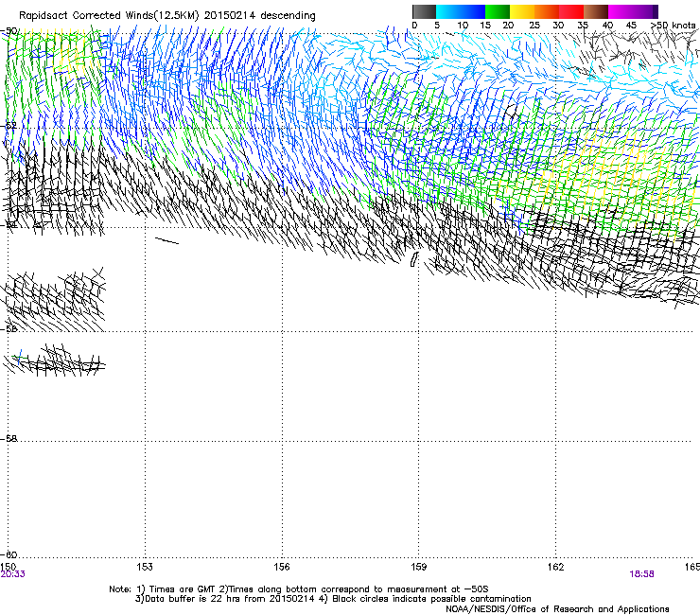The image size is (700, 615).
Task: Click the magenta 40-45 knots color band
Action: (x=621, y=11)
